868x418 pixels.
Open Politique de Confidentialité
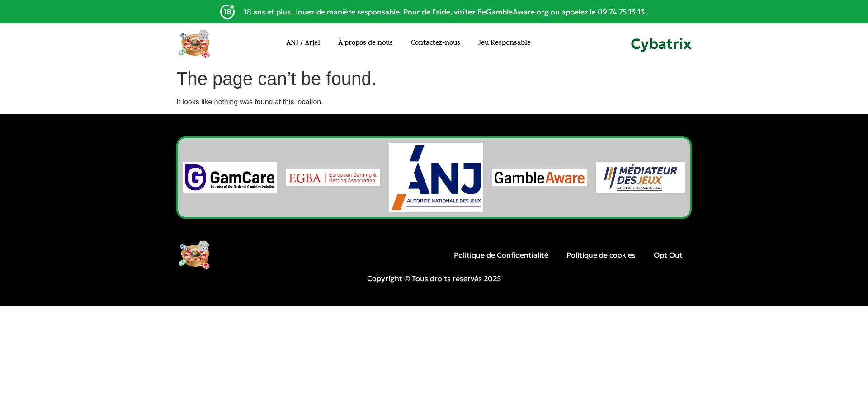[501, 255]
